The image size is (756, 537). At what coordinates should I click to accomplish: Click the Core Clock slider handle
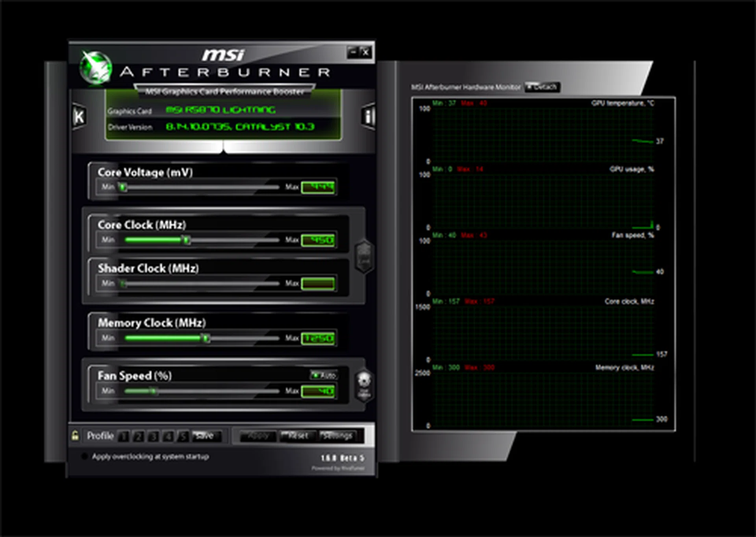(x=186, y=240)
